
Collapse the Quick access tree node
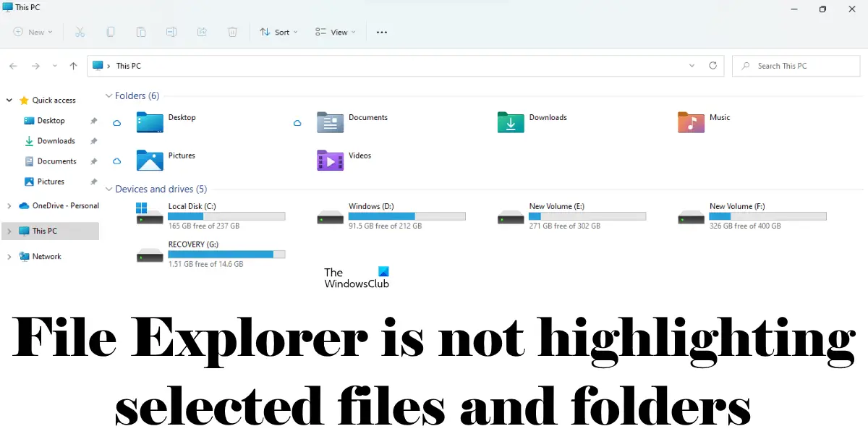(x=9, y=101)
